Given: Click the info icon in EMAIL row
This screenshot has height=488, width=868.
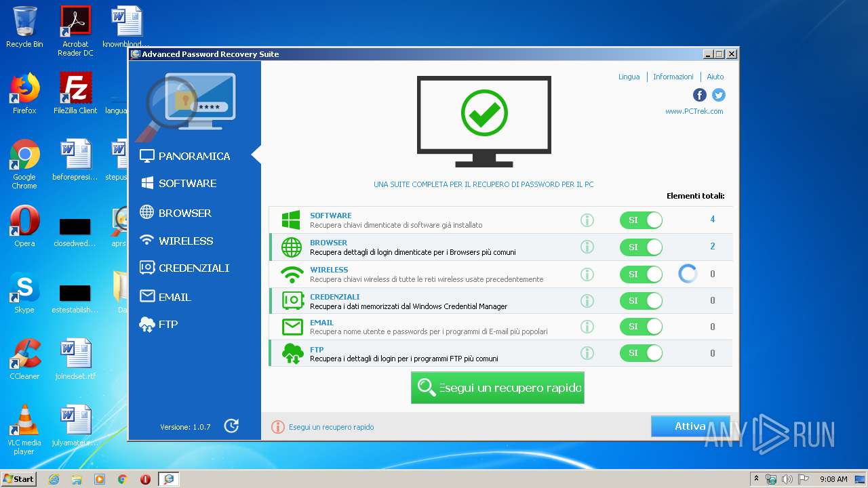Looking at the screenshot, I should pos(587,327).
